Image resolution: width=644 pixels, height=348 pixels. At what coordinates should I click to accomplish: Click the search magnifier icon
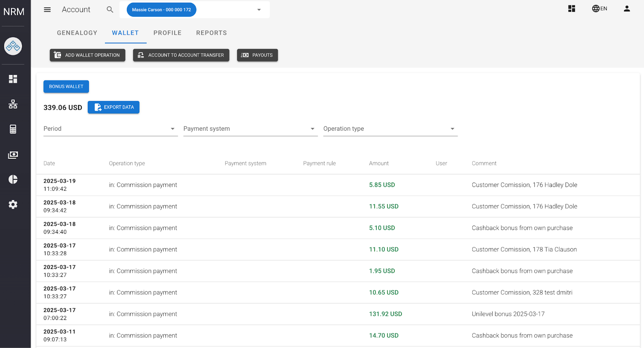point(110,10)
